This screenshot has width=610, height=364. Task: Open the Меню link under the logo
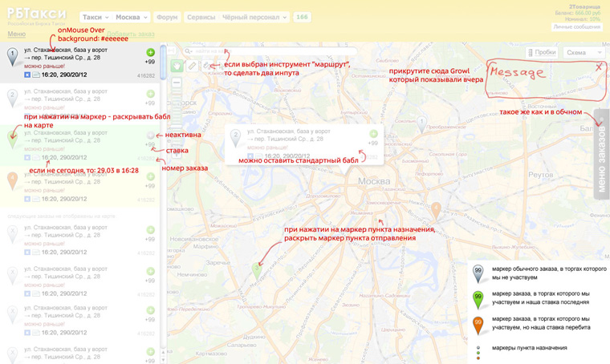(x=16, y=34)
